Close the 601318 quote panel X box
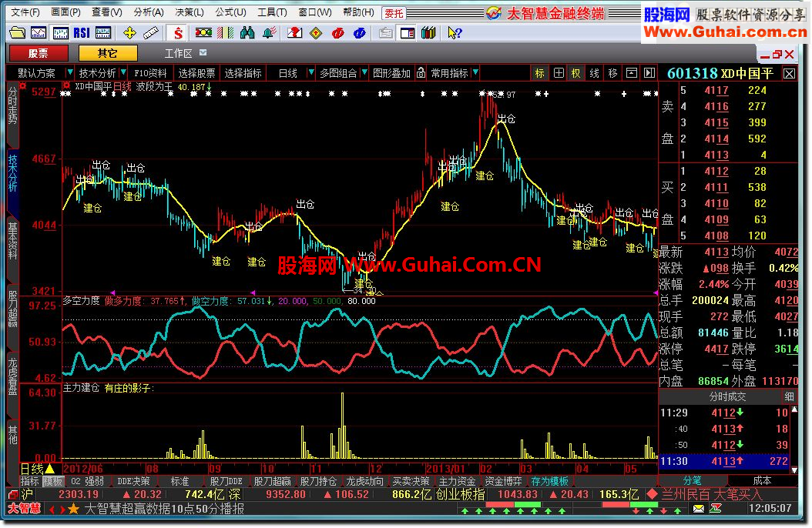The width and height of the screenshot is (812, 528). pos(789,73)
